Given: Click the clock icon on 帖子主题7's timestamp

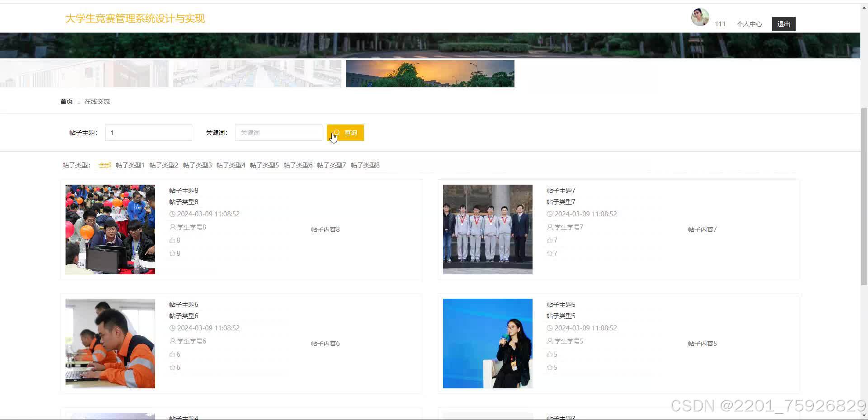Looking at the screenshot, I should click(549, 214).
